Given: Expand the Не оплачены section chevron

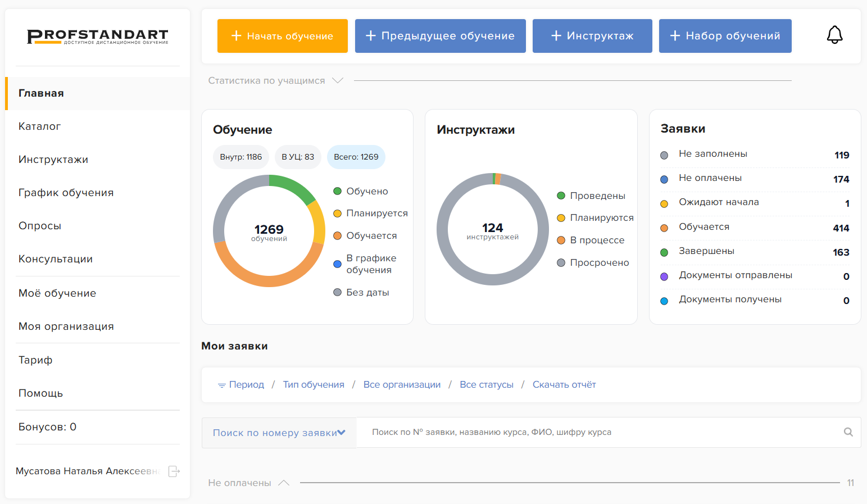Looking at the screenshot, I should (284, 483).
